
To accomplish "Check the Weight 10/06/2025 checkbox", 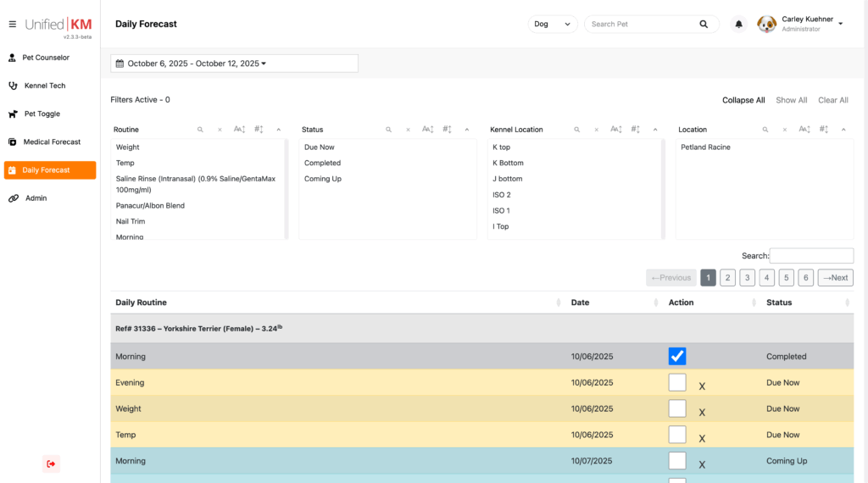I will coord(677,408).
